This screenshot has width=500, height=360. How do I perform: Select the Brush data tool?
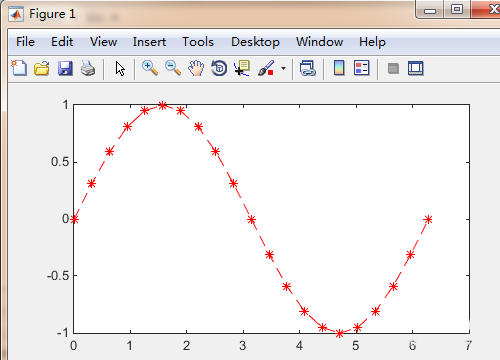point(266,68)
